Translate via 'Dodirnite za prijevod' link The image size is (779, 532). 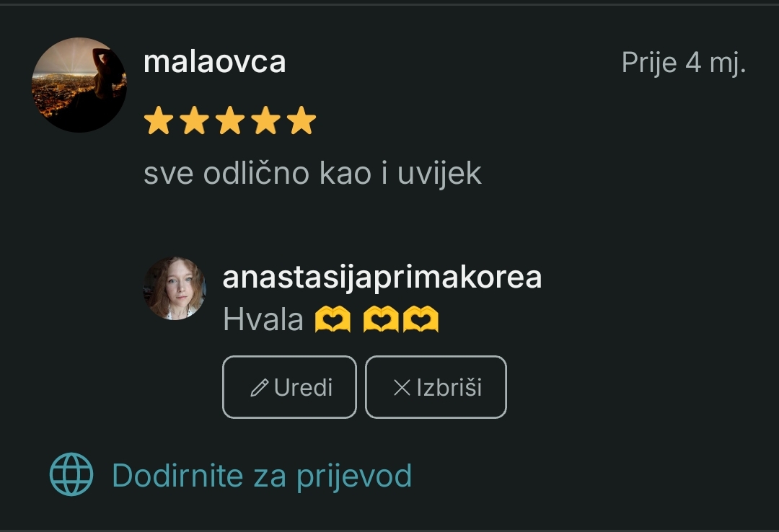coord(262,476)
